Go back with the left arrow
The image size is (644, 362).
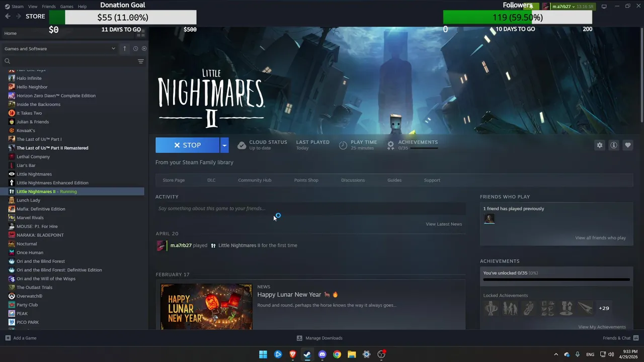click(x=8, y=16)
